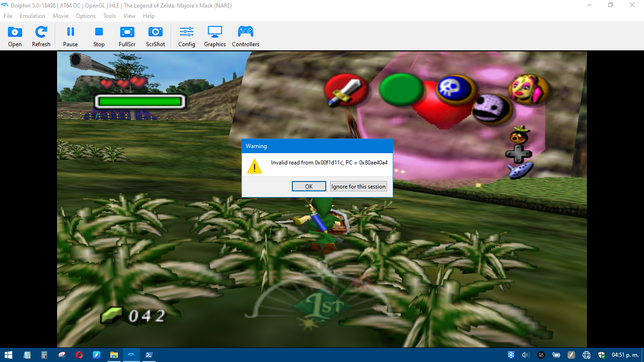The image size is (644, 362).
Task: Open the Windows Start menu
Action: click(8, 355)
